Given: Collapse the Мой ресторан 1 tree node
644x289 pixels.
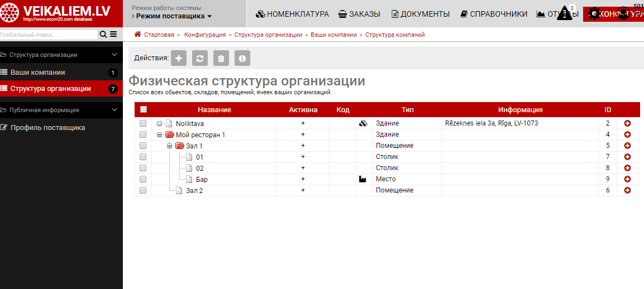Looking at the screenshot, I should [160, 134].
